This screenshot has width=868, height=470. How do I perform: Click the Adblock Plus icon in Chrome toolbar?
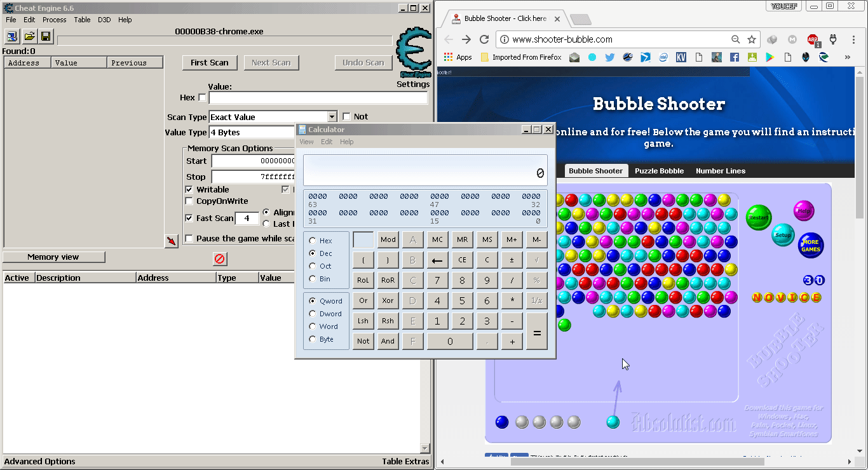pos(814,38)
